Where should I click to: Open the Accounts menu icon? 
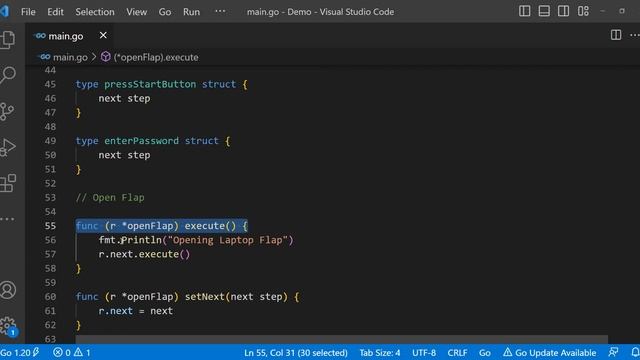7,290
